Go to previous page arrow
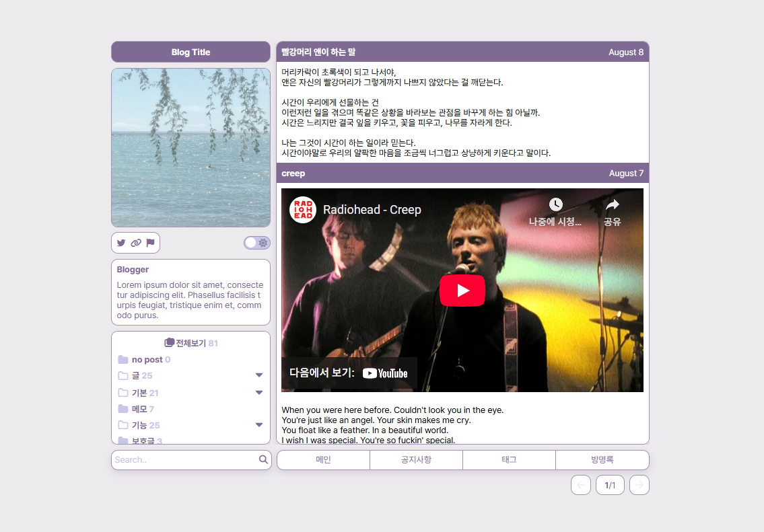Viewport: 764px width, 532px height. pyautogui.click(x=581, y=485)
